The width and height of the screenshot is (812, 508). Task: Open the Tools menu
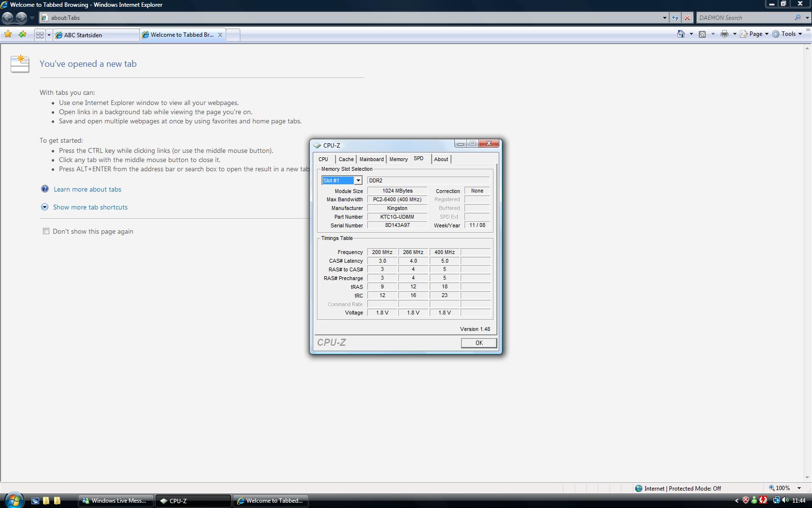click(787, 34)
